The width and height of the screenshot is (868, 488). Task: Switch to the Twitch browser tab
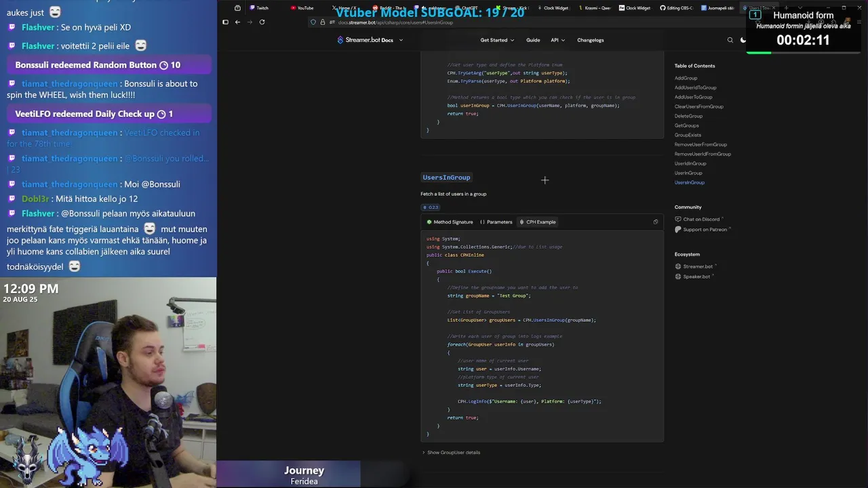(259, 8)
